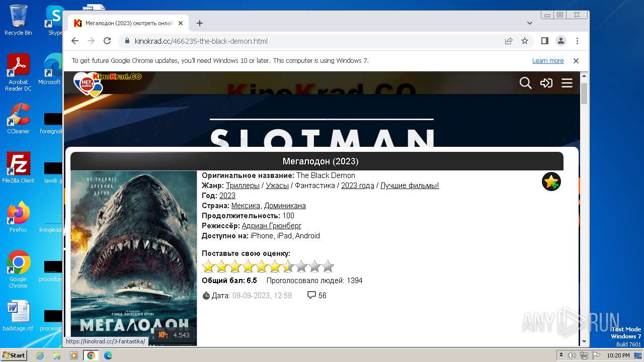The height and width of the screenshot is (362, 644).
Task: Select the Firefox desktop icon
Action: (x=18, y=217)
